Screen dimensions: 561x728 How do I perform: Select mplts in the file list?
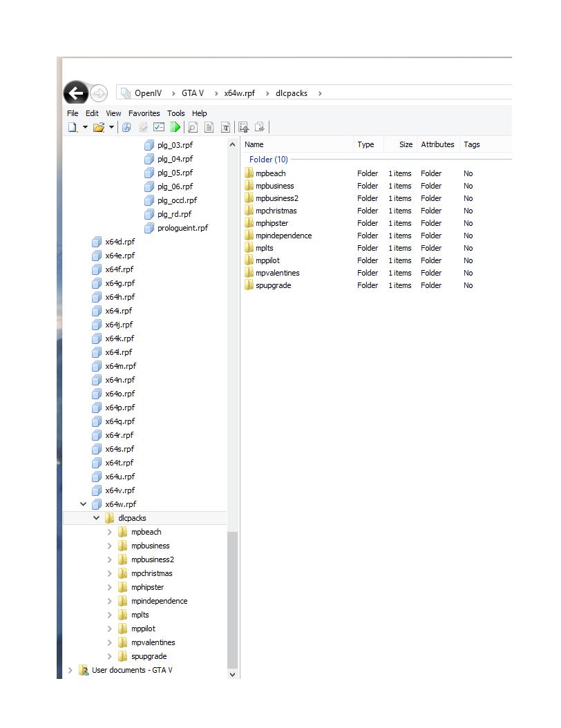[x=264, y=248]
